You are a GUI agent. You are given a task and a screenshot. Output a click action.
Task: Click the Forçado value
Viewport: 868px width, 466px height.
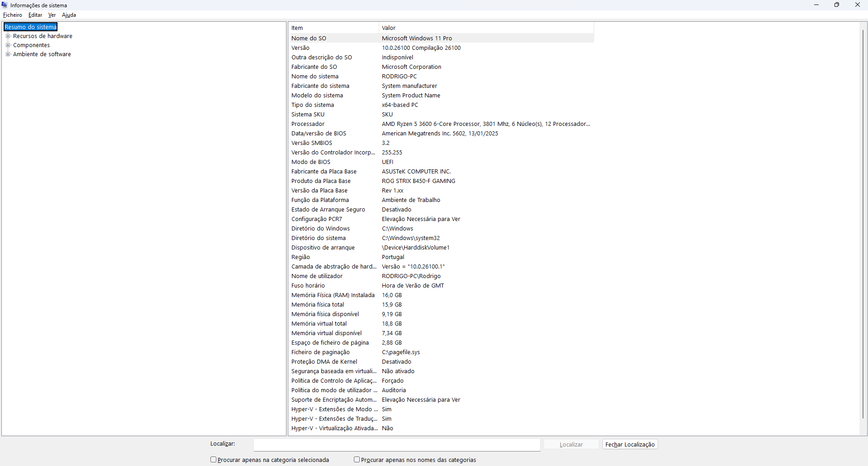393,381
